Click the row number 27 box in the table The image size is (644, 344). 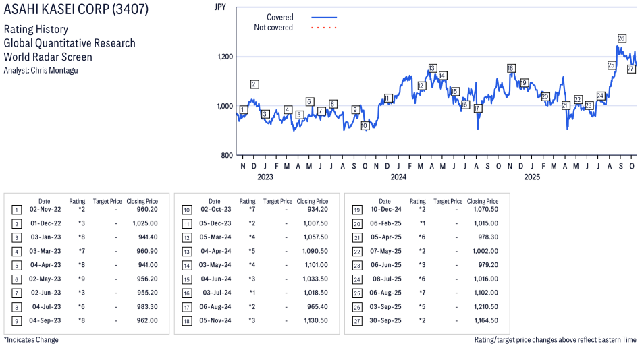tap(357, 320)
